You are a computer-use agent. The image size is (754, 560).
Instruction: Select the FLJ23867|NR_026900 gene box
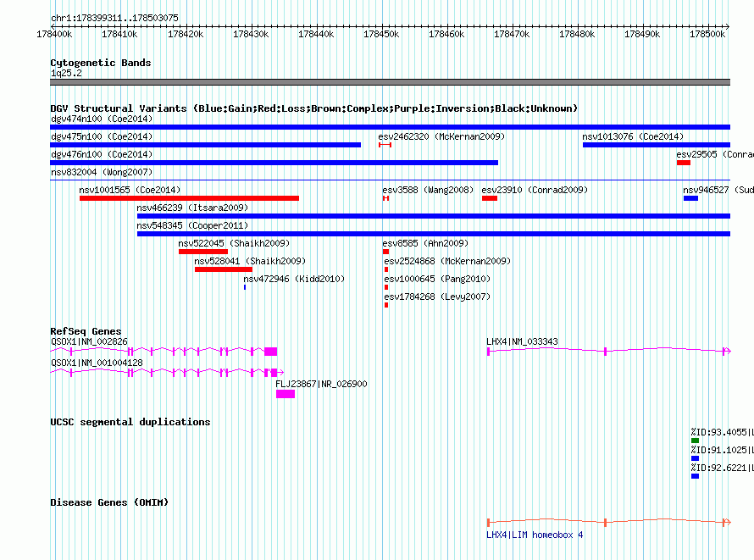click(286, 394)
